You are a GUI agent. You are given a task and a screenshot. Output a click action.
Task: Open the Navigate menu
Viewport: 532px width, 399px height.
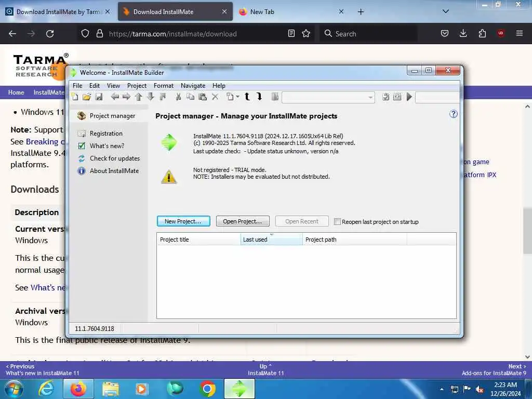coord(193,86)
